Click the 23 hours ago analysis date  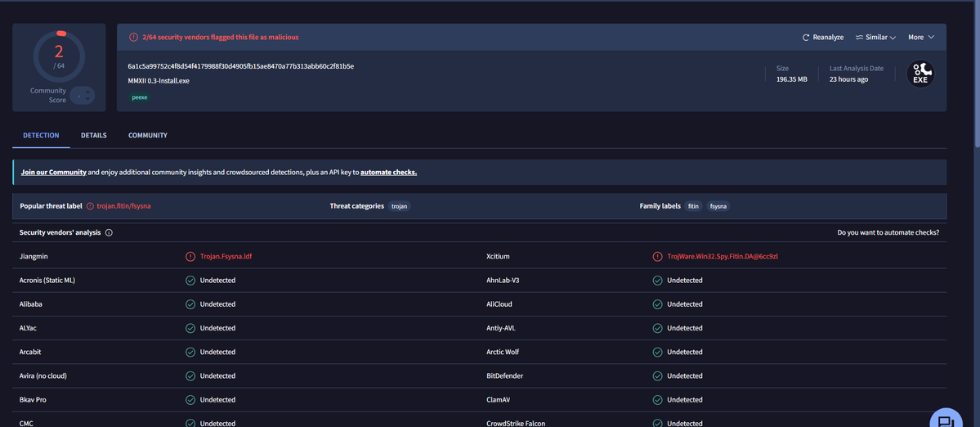click(848, 79)
